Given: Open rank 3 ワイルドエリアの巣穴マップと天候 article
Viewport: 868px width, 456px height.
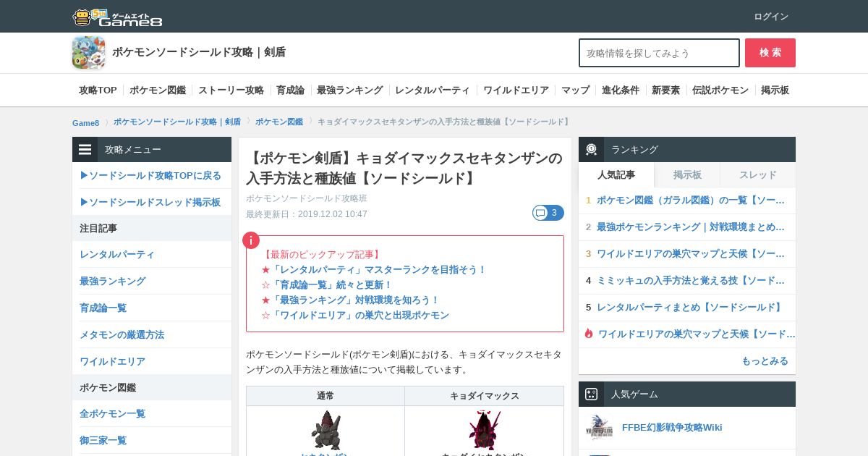Looking at the screenshot, I should tap(691, 254).
